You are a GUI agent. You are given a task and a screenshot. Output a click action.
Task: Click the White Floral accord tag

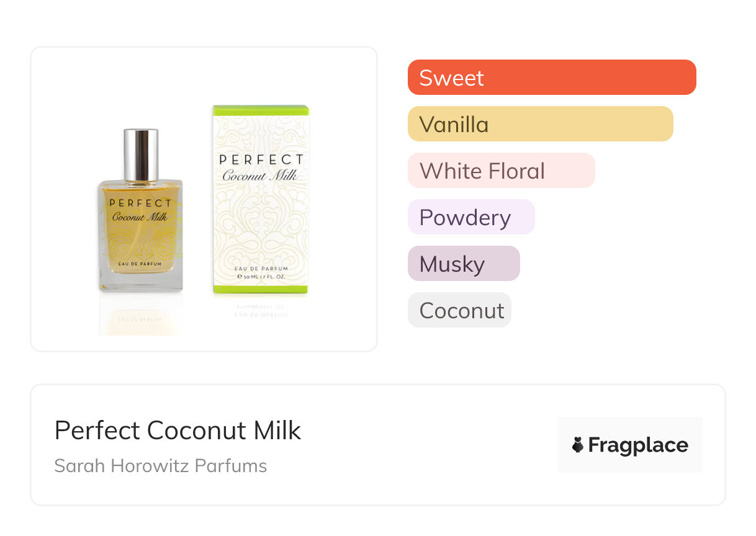click(501, 171)
